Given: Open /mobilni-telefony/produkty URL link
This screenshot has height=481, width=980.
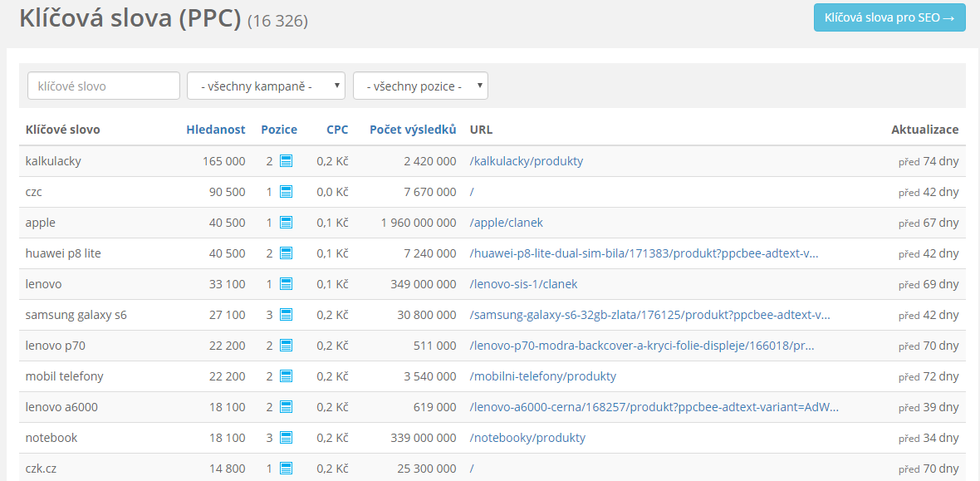Looking at the screenshot, I should pos(543,376).
